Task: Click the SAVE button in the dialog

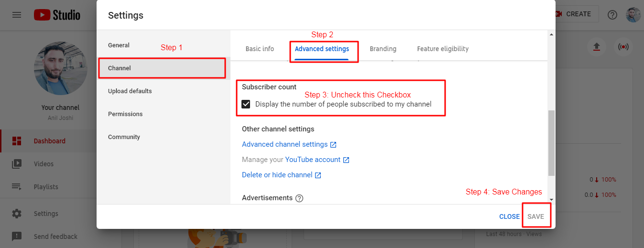Action: coord(535,216)
